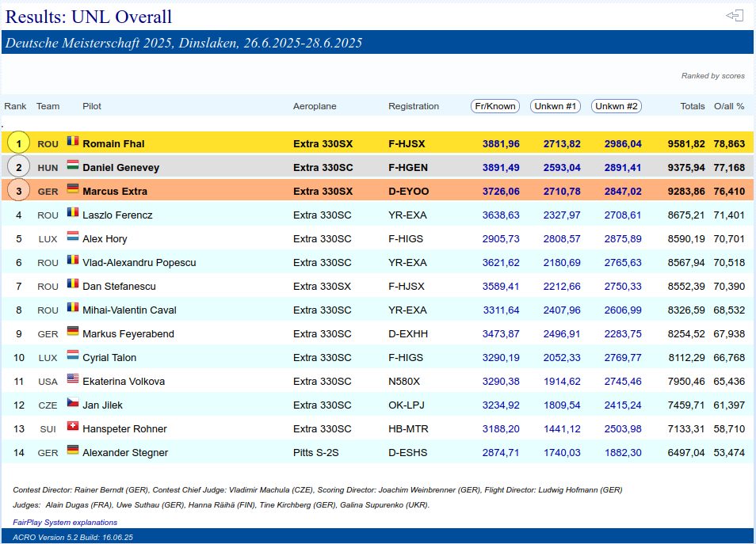This screenshot has width=756, height=544.
Task: Click the Aeroplane column header
Action: click(315, 106)
